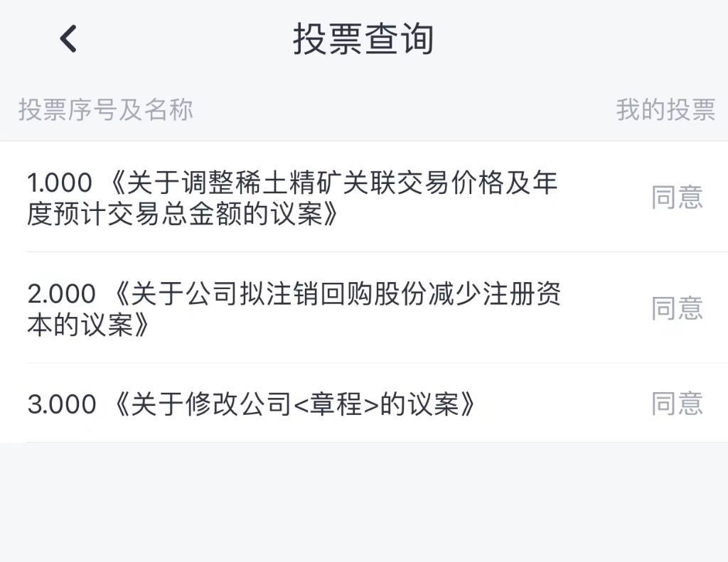Open the 关于调整稀土精矿关联交易价格 proposal line
This screenshot has width=728, height=562.
click(334, 183)
